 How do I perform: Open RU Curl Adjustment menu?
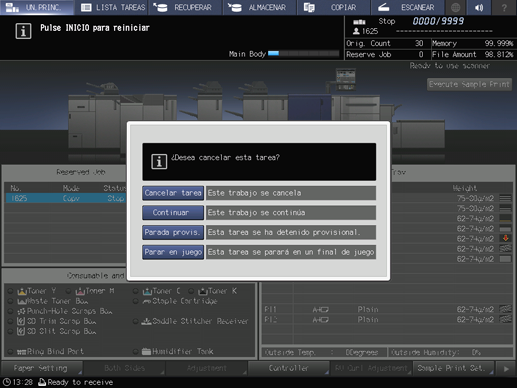click(371, 368)
